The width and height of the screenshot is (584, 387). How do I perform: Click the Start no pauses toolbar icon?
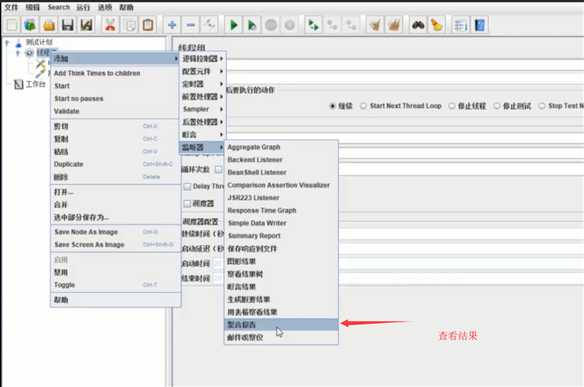[x=252, y=25]
